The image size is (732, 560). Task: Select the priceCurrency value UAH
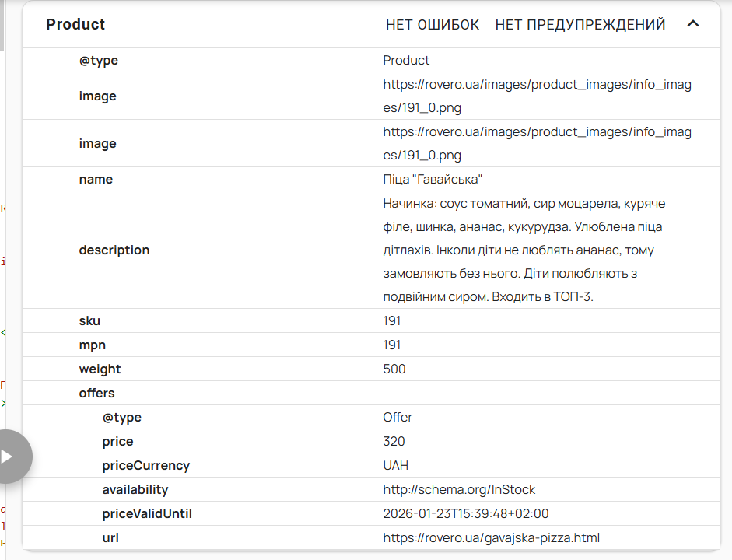395,466
